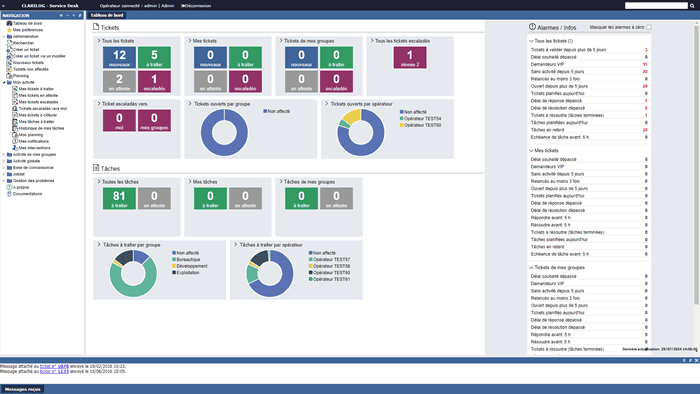
Task: Open ticket n° 1078 link
Action: click(54, 366)
